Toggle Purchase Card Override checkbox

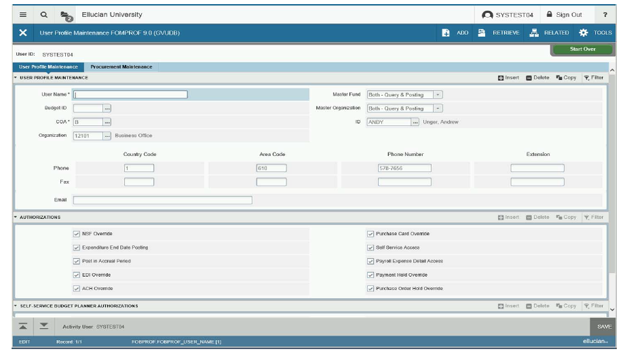point(370,234)
